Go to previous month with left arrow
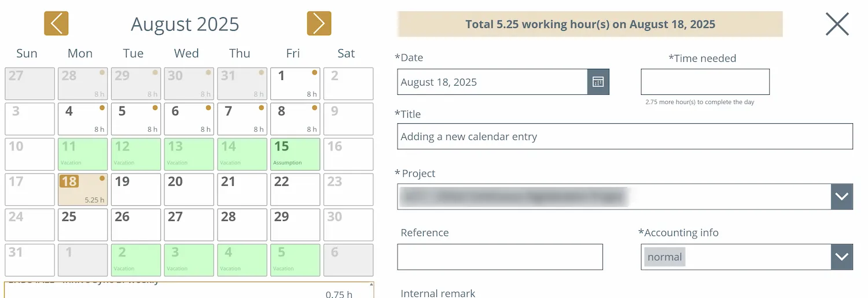Image resolution: width=868 pixels, height=298 pixels. tap(56, 24)
